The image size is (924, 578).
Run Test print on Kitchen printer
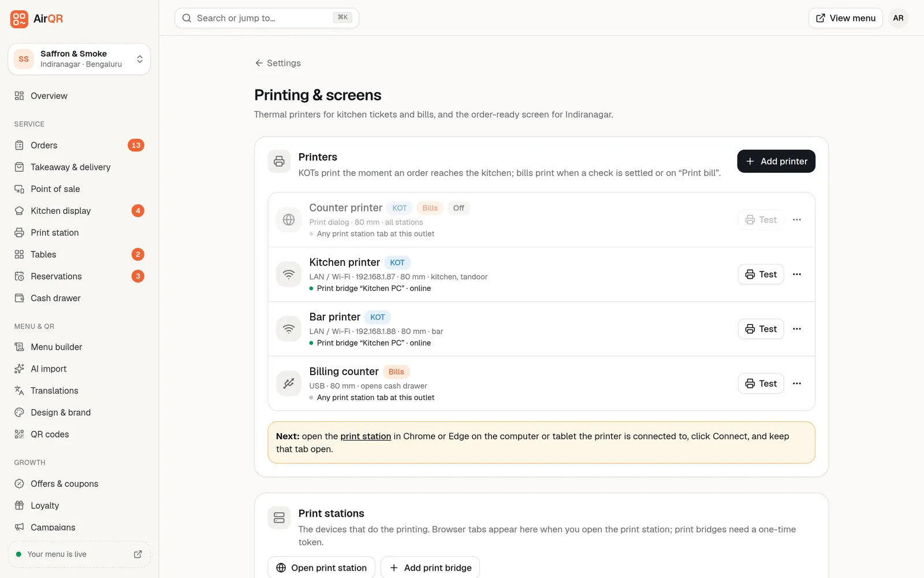point(761,275)
